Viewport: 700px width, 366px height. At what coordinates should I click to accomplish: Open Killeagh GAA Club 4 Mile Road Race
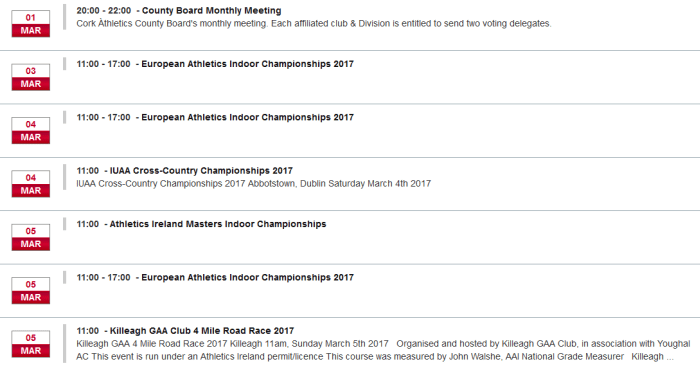[202, 331]
